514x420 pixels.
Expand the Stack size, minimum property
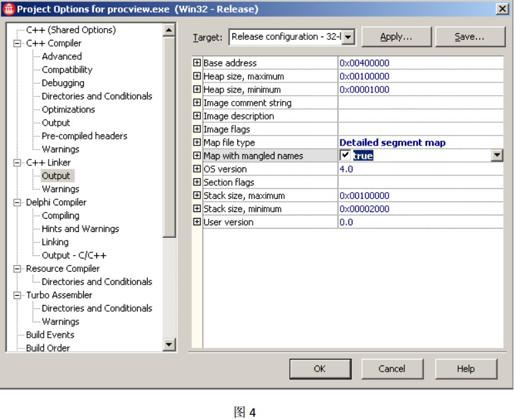[197, 209]
